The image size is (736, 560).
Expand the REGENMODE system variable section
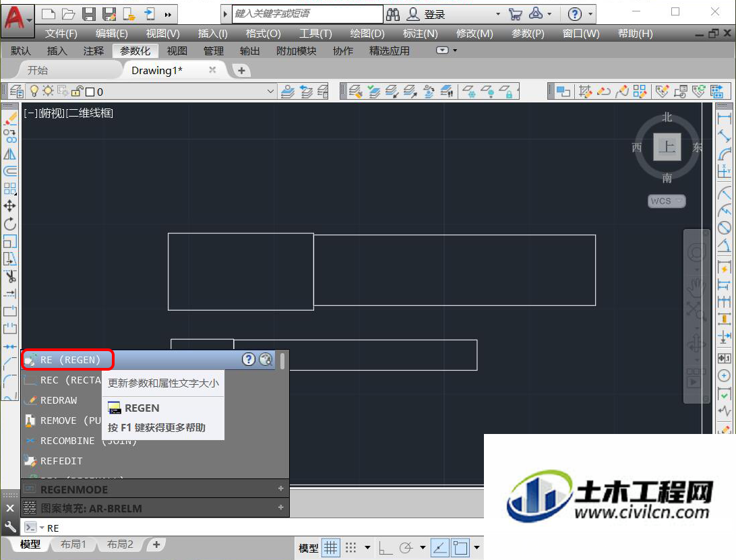(x=280, y=489)
